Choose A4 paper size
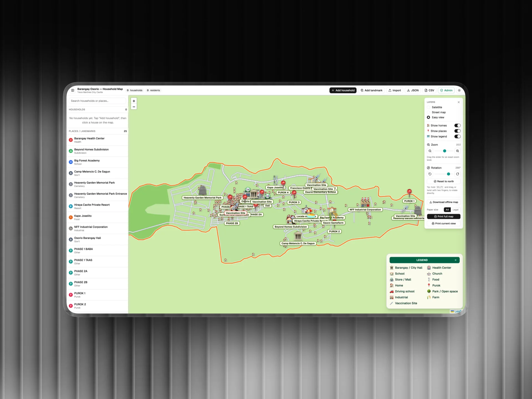Screen dimensions: 532x399 click(x=447, y=210)
